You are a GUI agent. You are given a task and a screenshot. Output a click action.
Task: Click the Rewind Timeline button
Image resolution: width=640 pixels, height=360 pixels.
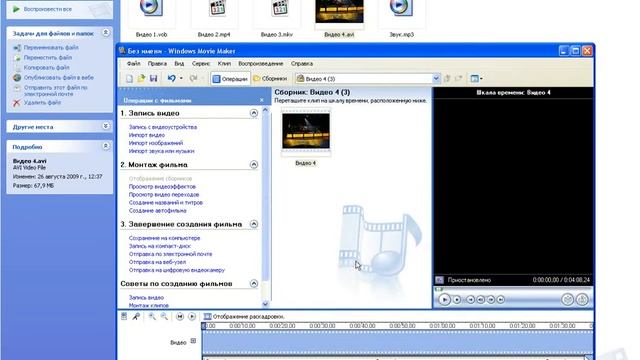(180, 317)
